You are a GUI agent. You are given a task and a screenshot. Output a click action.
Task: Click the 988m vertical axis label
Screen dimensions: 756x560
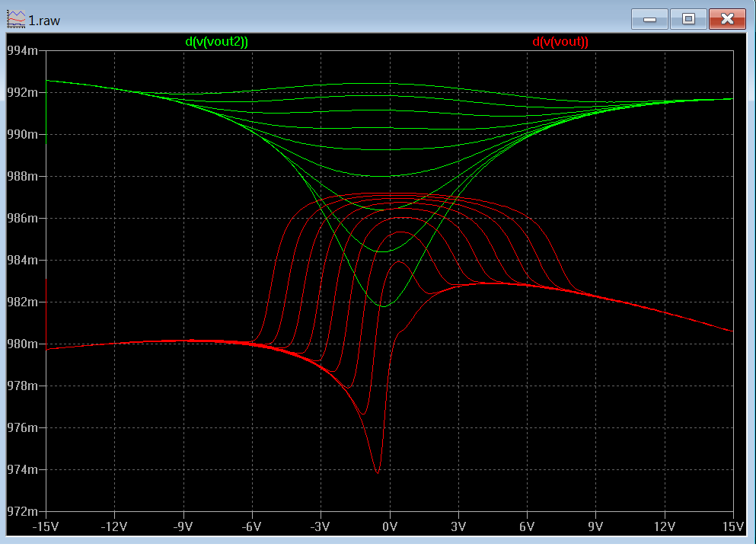(x=22, y=177)
